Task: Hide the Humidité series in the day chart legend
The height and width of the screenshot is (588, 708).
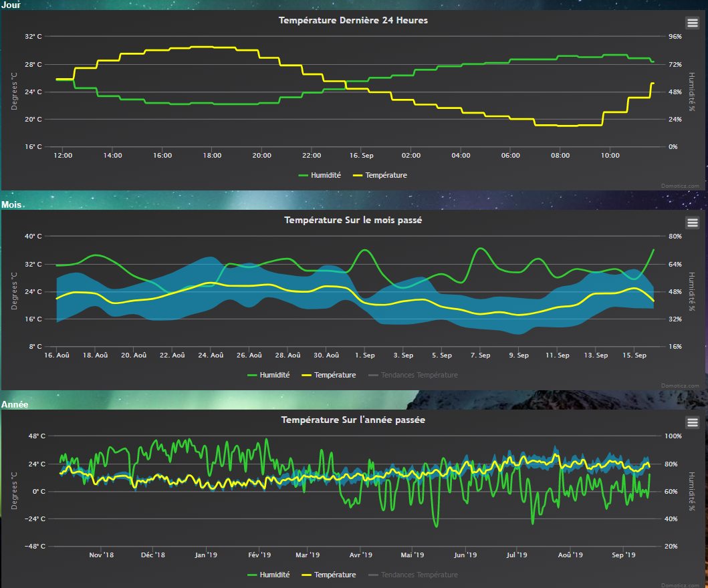Action: tap(319, 175)
